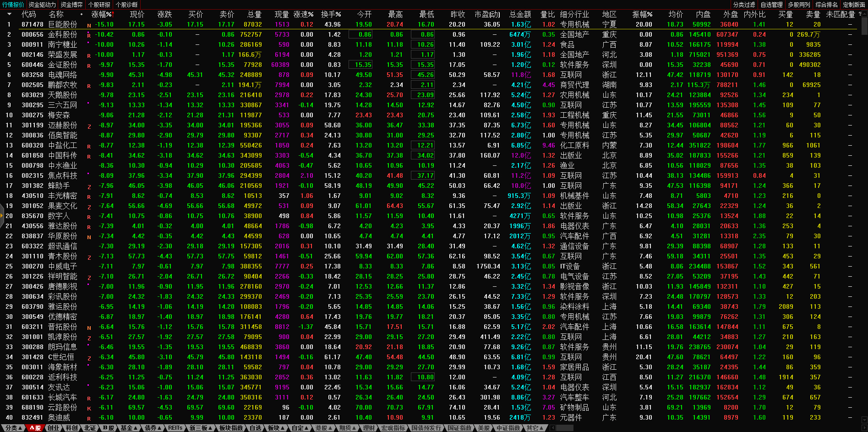Click the K marker beside 云路股份

(x=89, y=408)
